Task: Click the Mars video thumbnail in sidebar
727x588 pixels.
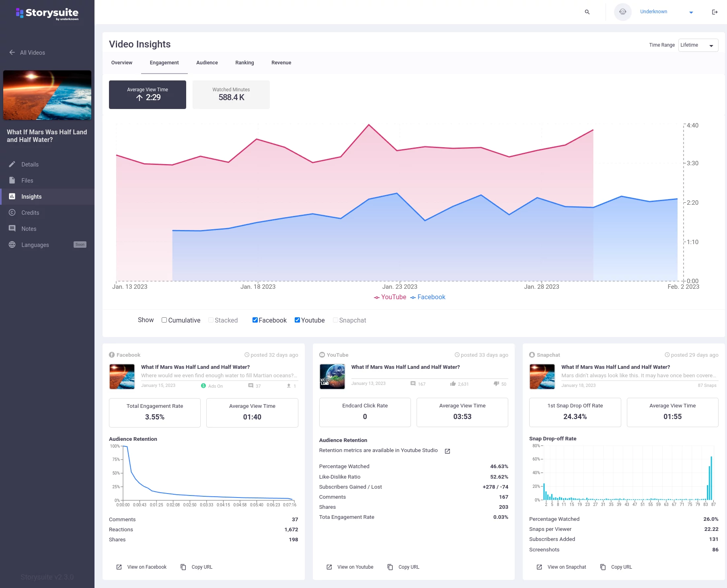Action: [x=47, y=95]
